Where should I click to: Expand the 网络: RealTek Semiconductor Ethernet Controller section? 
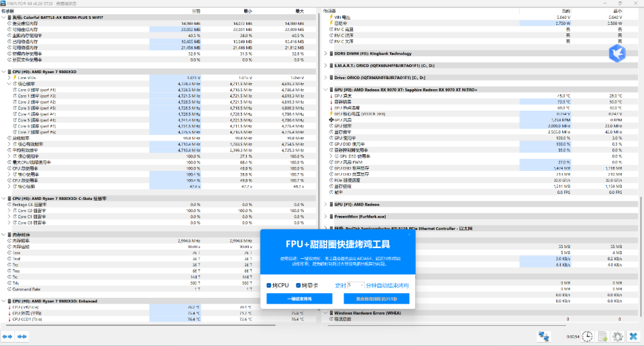pyautogui.click(x=326, y=228)
